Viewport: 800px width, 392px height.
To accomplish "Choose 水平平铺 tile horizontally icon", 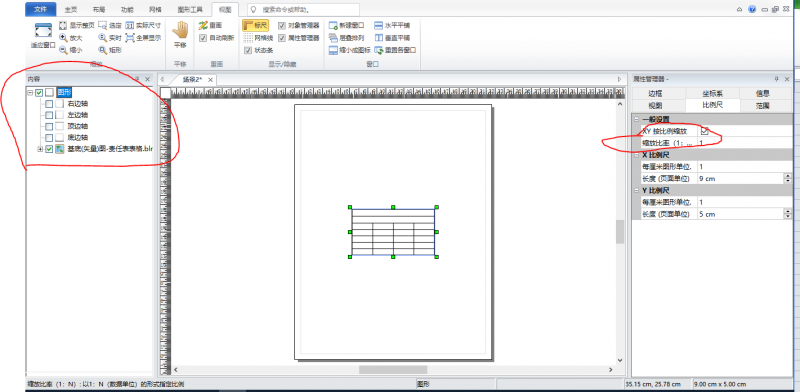I will 379,25.
